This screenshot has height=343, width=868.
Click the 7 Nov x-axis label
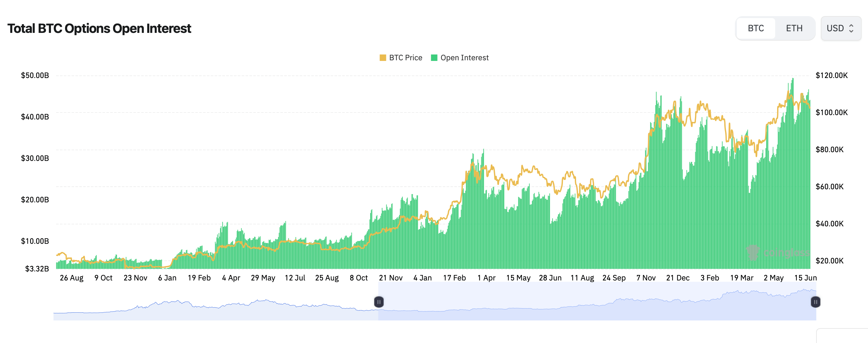[646, 278]
